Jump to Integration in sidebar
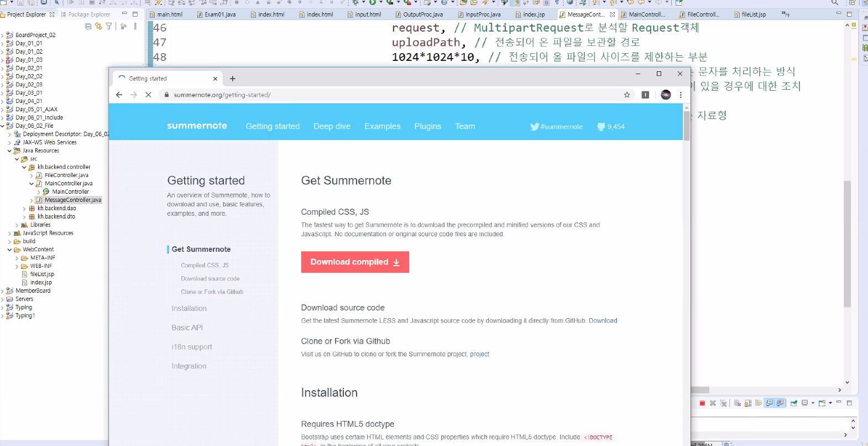This screenshot has height=446, width=868. point(189,366)
